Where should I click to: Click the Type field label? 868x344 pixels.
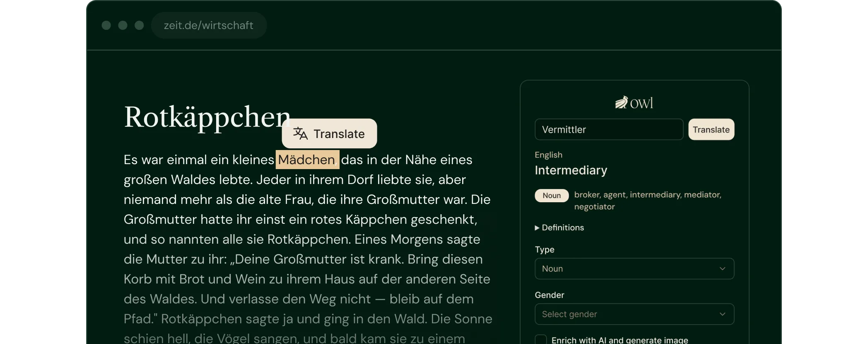pos(544,250)
